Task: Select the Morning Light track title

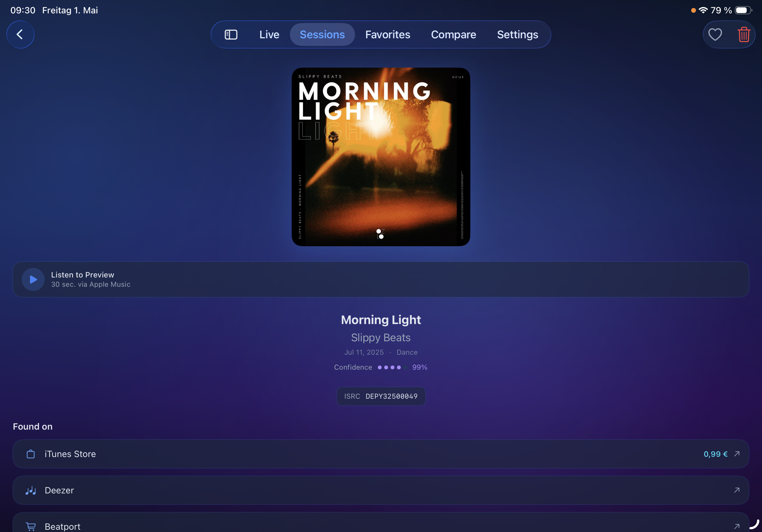Action: click(x=381, y=320)
